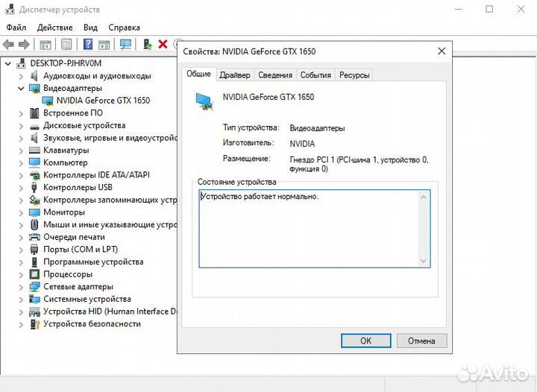Screen dimensions: 537x392
Task: Collapse the DESKTOP-PJHRV0M root node
Action: click(x=8, y=63)
